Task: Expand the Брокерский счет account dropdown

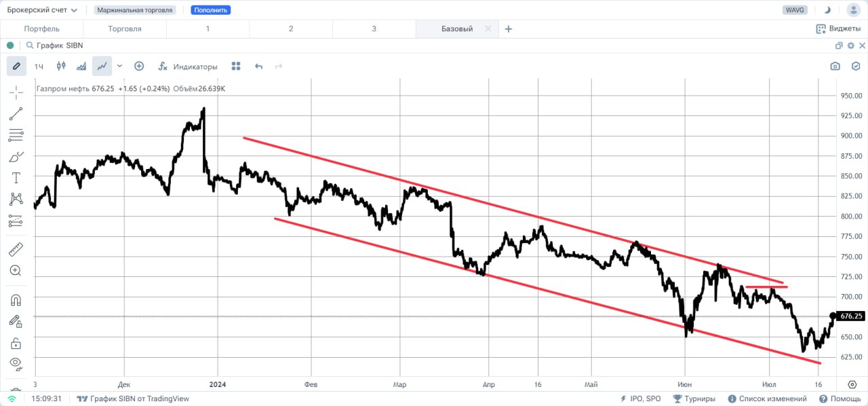Action: click(42, 10)
